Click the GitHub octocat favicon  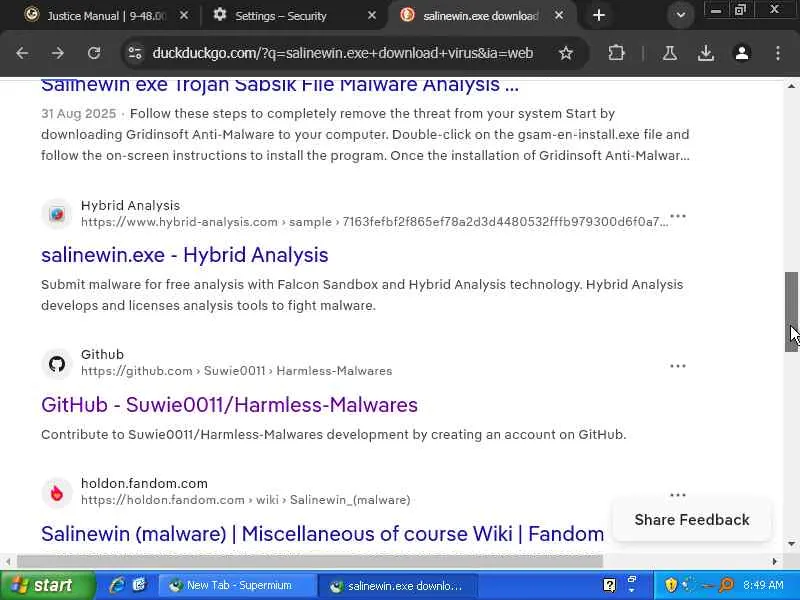click(x=57, y=364)
